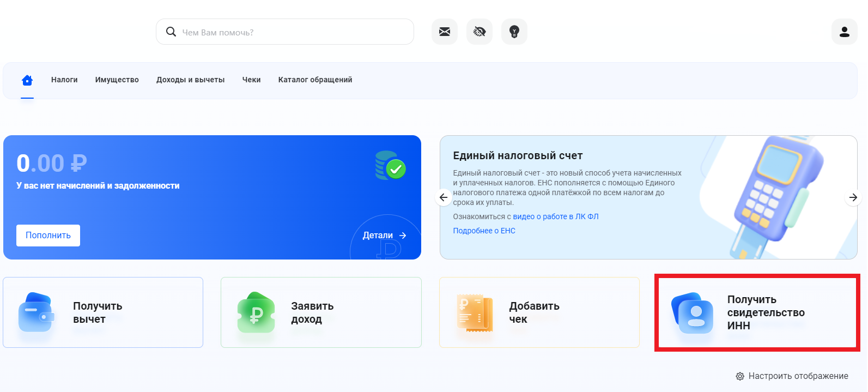The height and width of the screenshot is (392, 868).
Task: Open the Каталог обращений menu item
Action: 315,80
